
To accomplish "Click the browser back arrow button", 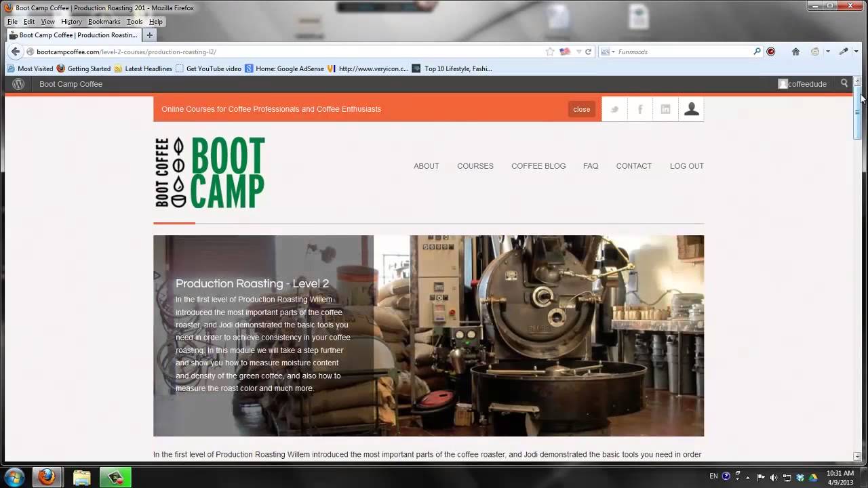I will pos(16,52).
